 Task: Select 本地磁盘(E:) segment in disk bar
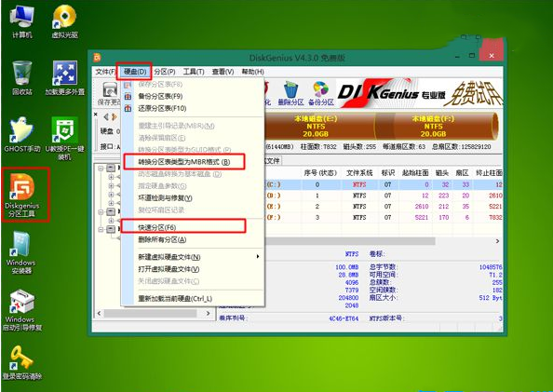(x=319, y=127)
